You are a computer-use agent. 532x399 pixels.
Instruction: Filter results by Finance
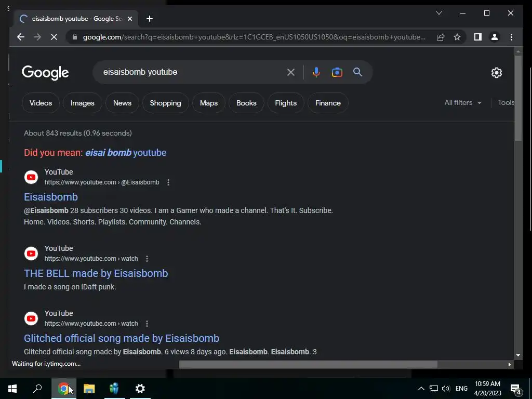point(328,103)
